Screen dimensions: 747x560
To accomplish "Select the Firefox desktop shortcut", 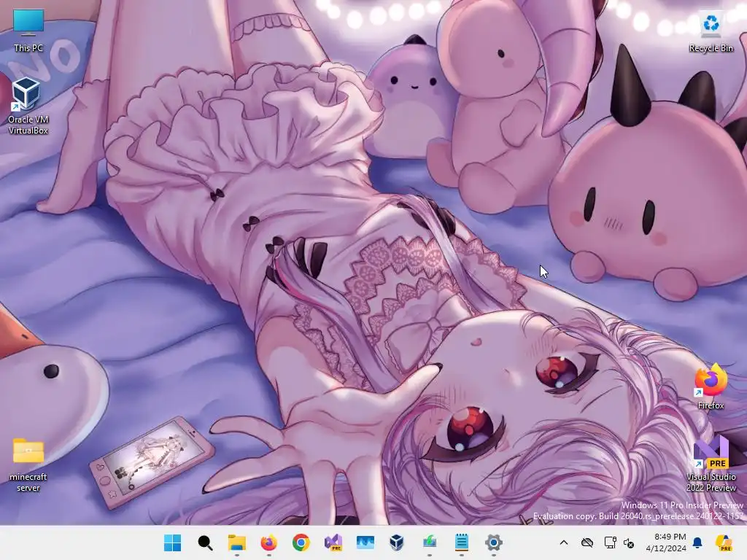I will click(711, 386).
